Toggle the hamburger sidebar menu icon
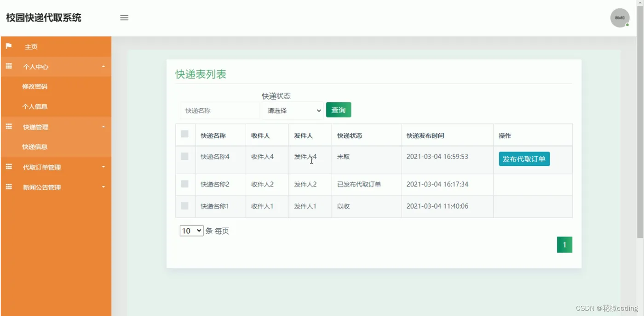 [124, 18]
